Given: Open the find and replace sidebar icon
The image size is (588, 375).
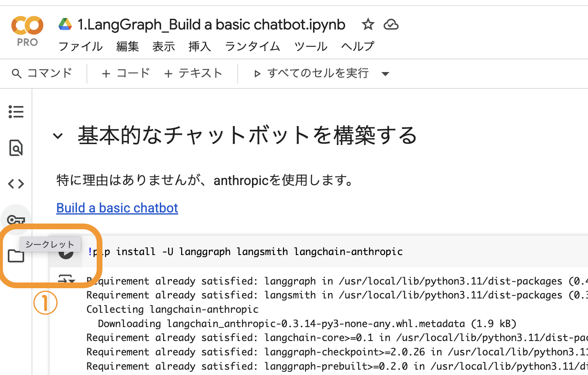Looking at the screenshot, I should (x=16, y=148).
